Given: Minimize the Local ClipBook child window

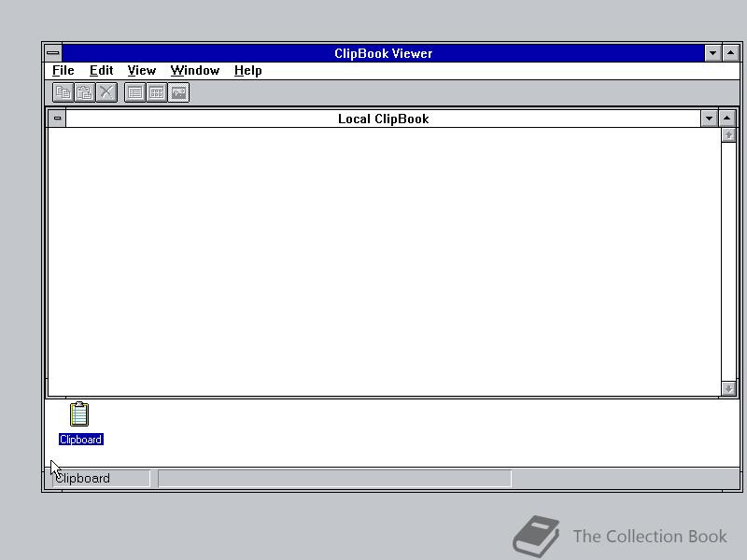Looking at the screenshot, I should tap(709, 119).
